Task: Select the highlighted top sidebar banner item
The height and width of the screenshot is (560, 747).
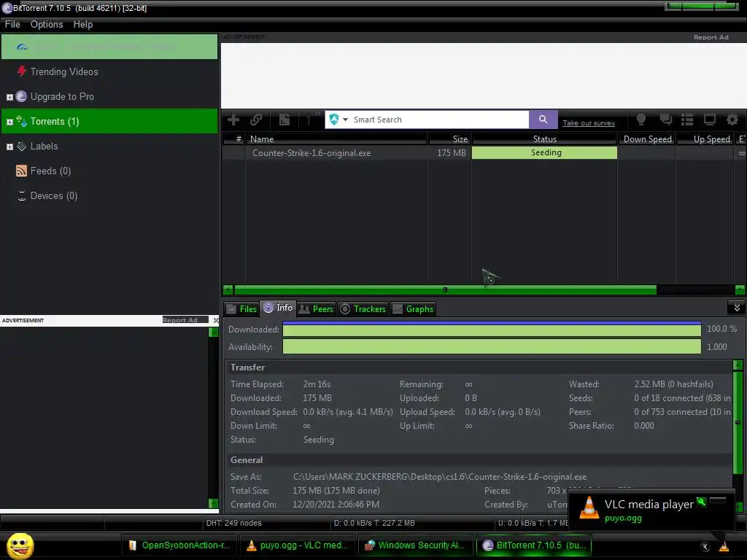Action: tap(109, 47)
